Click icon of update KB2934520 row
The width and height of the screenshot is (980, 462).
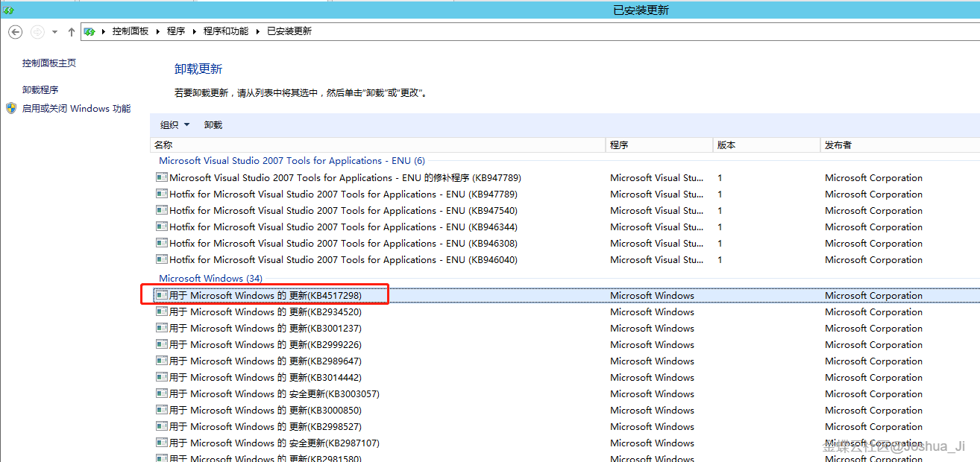point(162,312)
